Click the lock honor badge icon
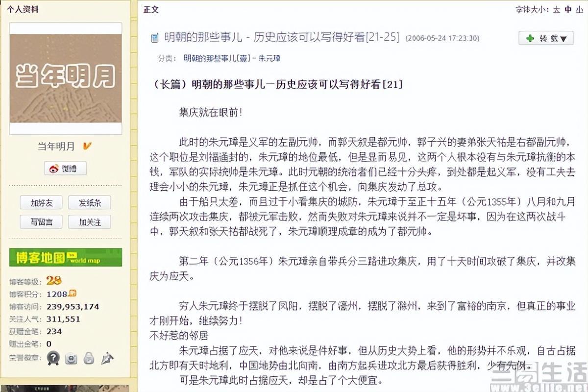The height and width of the screenshot is (392, 588). click(x=89, y=358)
